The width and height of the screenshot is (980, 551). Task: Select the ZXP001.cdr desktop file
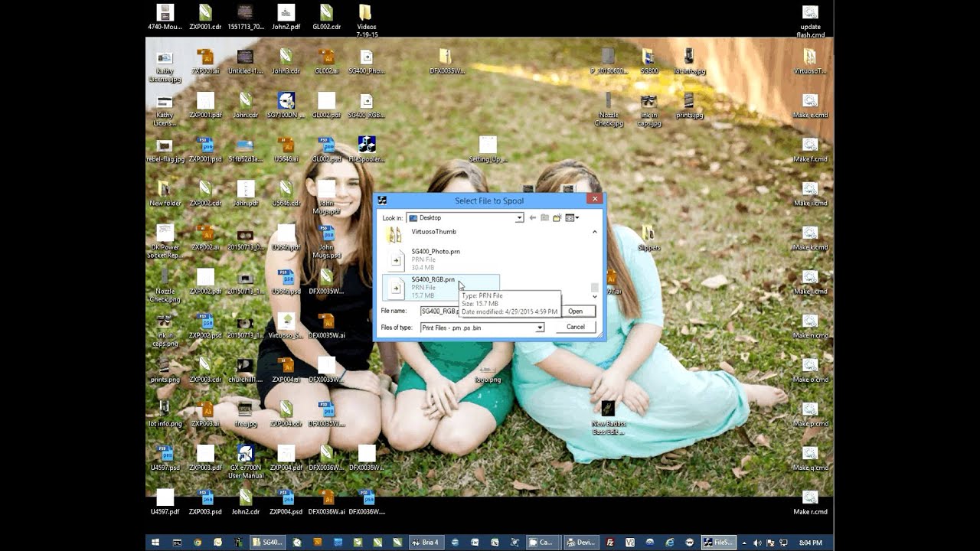point(205,17)
